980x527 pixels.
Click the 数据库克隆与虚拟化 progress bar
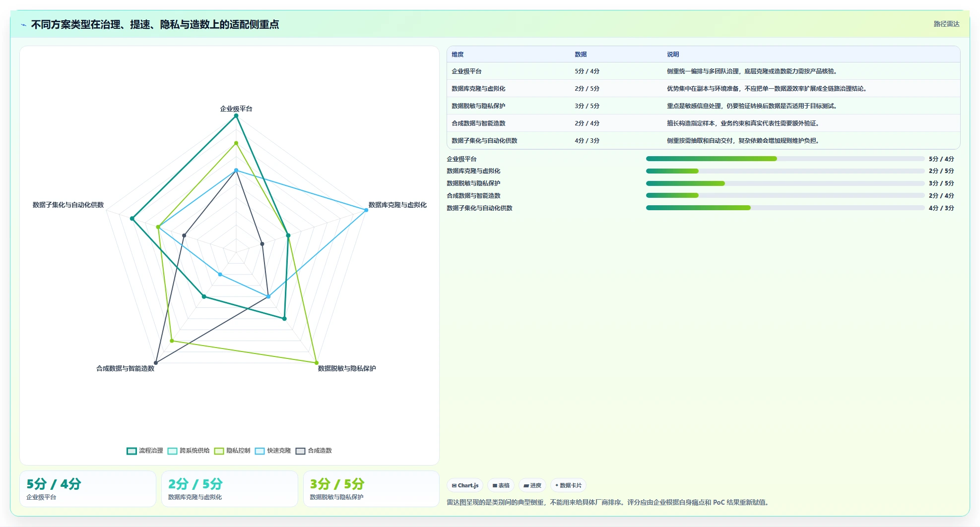pyautogui.click(x=785, y=171)
